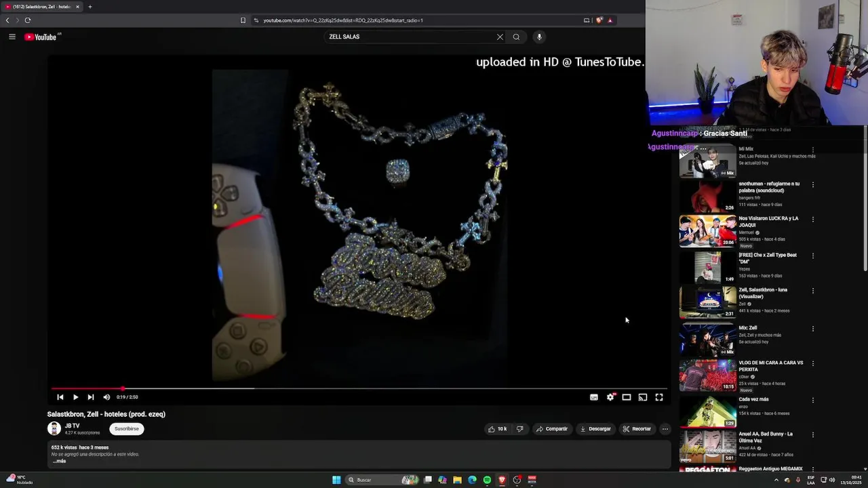Reload the YouTube page

tap(28, 20)
